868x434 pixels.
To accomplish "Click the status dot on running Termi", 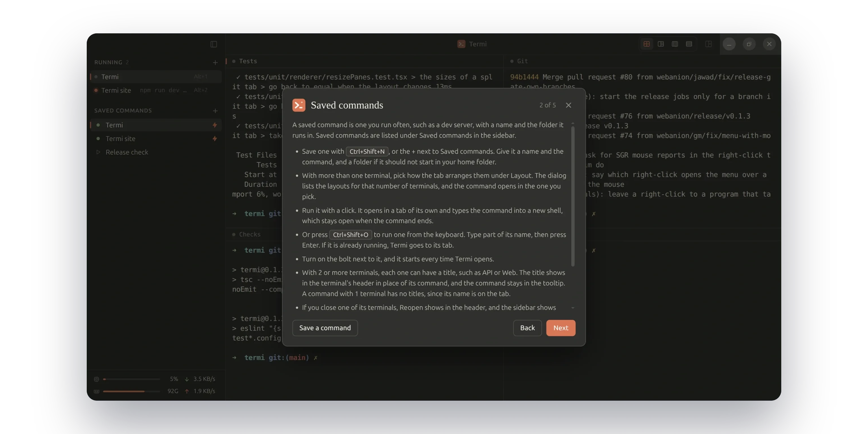I will point(96,77).
